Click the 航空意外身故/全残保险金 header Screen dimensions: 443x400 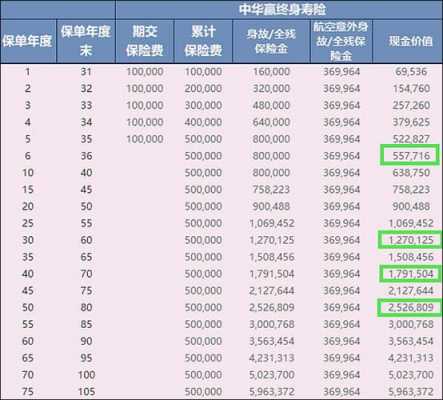coord(341,41)
